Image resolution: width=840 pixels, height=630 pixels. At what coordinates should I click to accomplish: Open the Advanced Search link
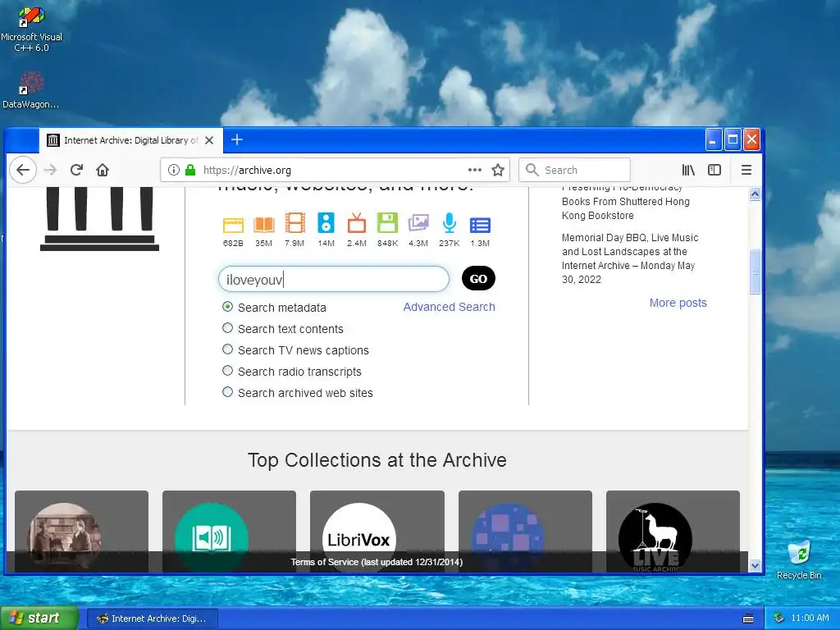pyautogui.click(x=449, y=307)
